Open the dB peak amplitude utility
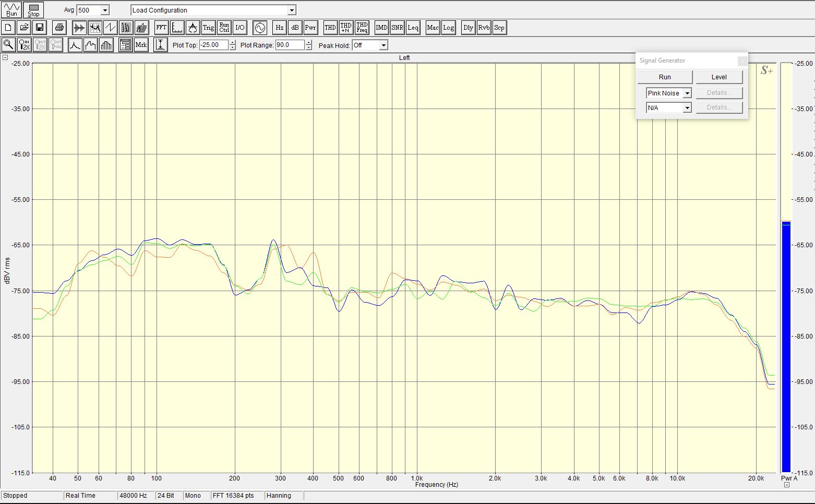The image size is (815, 504). (295, 28)
